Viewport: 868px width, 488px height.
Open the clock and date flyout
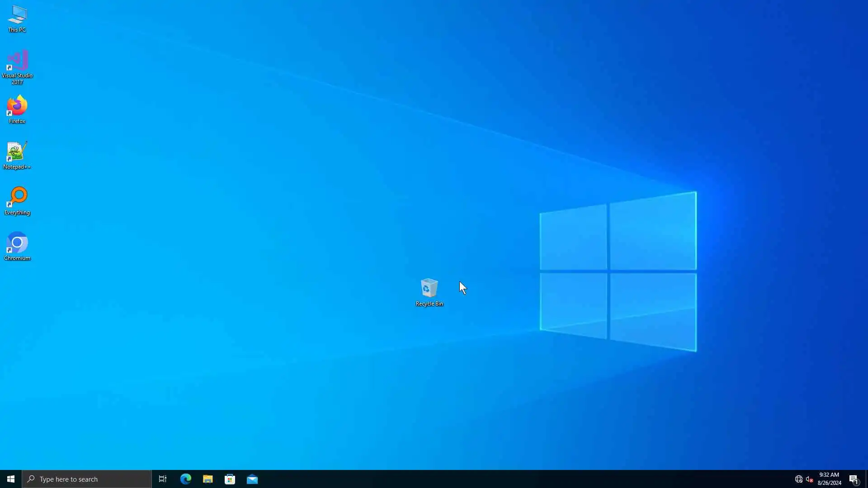(829, 479)
